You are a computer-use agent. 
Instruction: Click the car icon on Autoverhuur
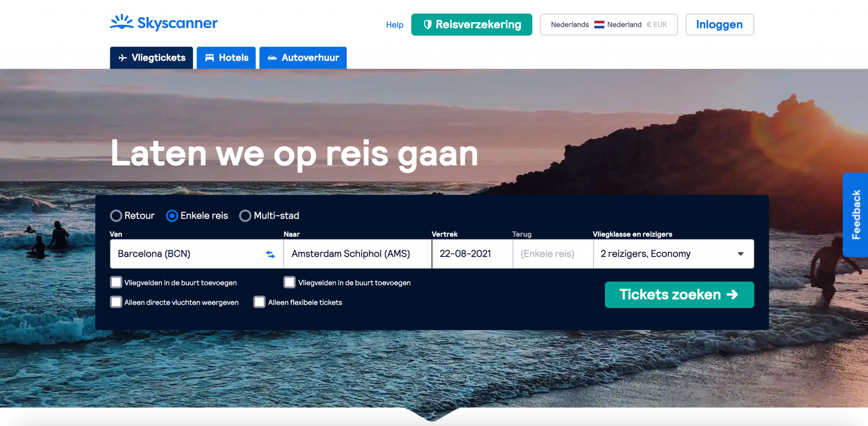tap(272, 58)
